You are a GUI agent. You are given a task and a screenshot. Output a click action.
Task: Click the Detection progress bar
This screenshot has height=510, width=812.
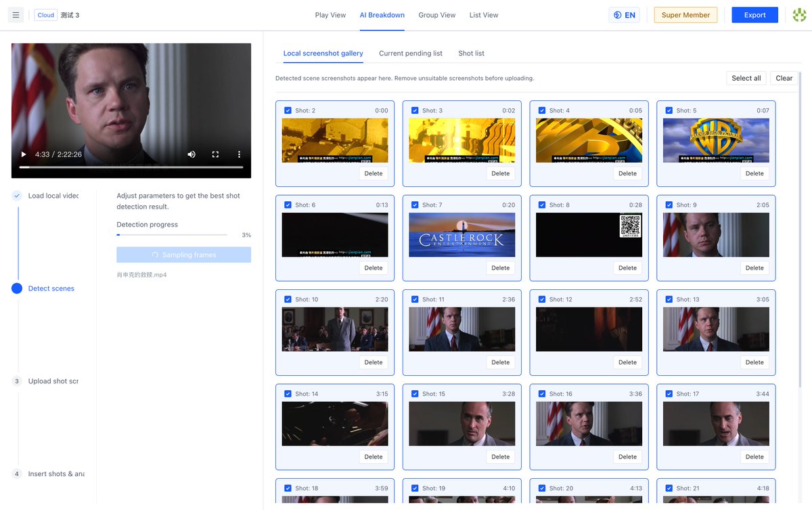point(172,235)
